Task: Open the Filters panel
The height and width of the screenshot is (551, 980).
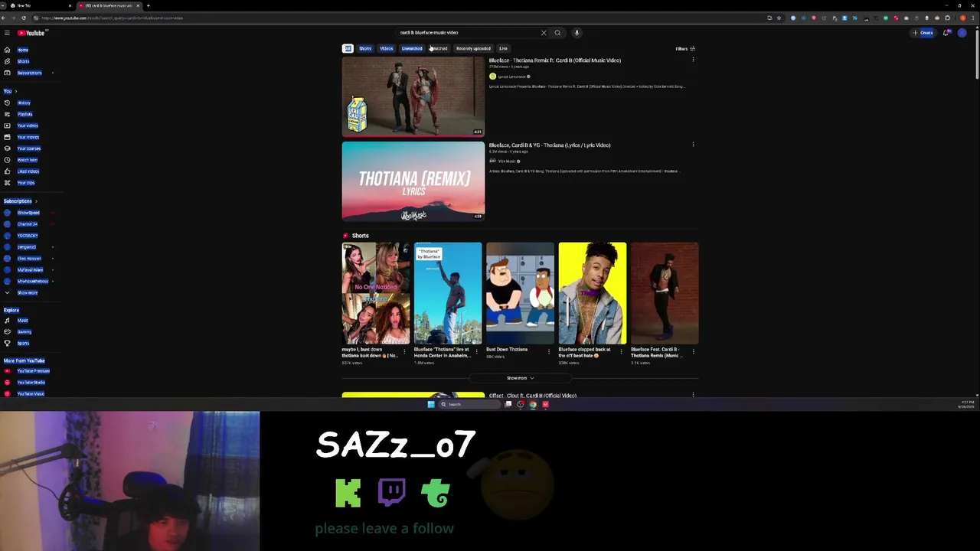Action: [685, 49]
